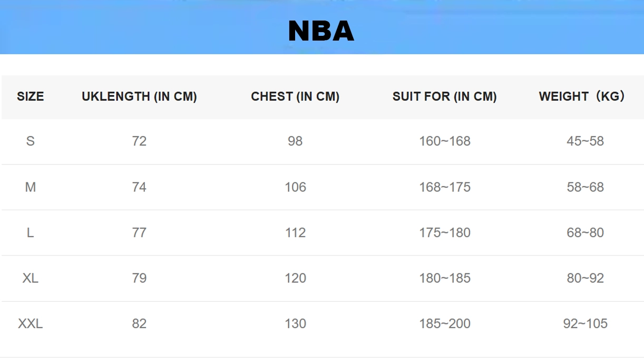
Task: Select weight range 58~68 cell
Action: point(585,187)
